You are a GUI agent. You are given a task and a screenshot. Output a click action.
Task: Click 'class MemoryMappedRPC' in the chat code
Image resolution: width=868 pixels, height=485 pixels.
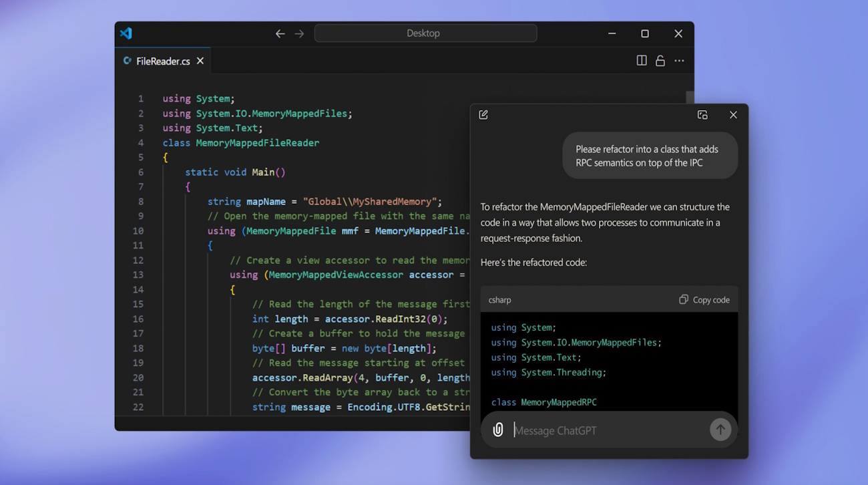(544, 402)
